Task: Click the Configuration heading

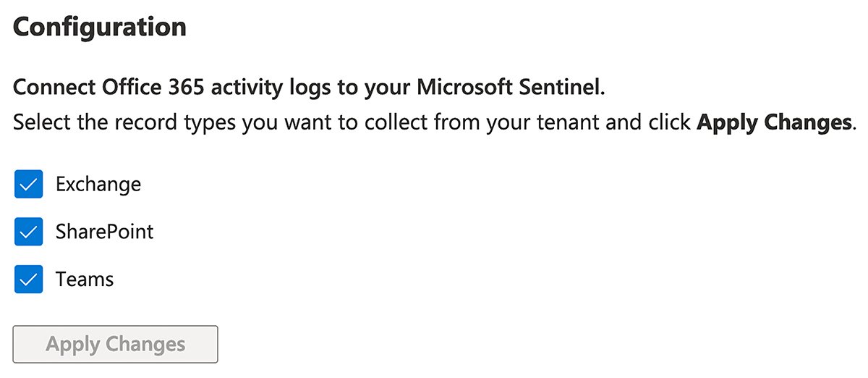Action: coord(100,28)
